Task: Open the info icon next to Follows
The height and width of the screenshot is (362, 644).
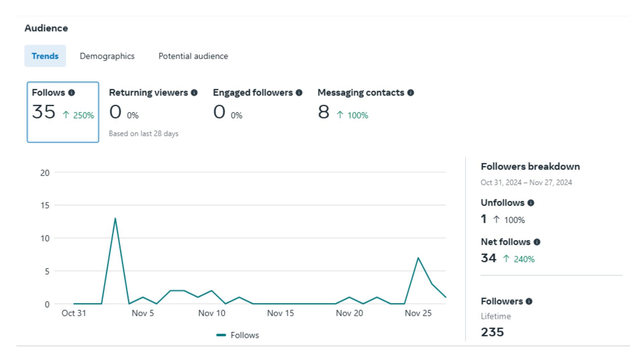Action: click(71, 93)
